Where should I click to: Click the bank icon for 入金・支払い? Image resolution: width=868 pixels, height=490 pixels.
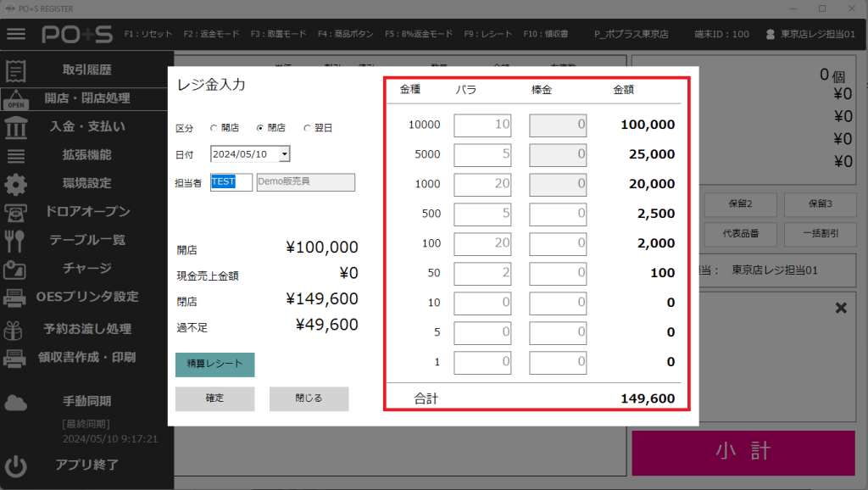pyautogui.click(x=16, y=127)
